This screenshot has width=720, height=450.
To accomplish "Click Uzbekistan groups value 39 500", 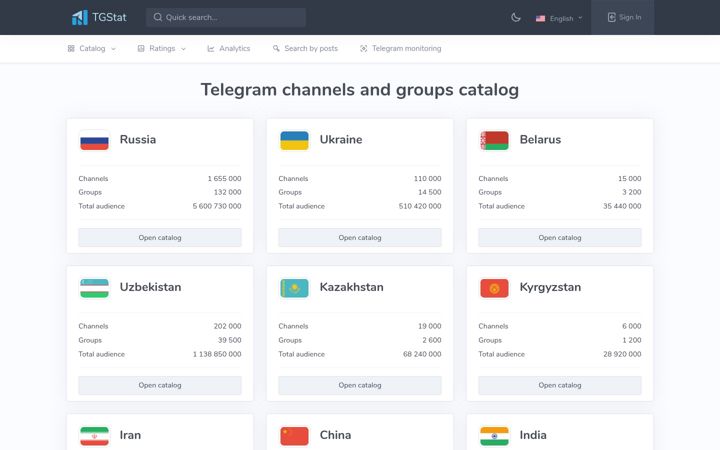I will point(229,340).
